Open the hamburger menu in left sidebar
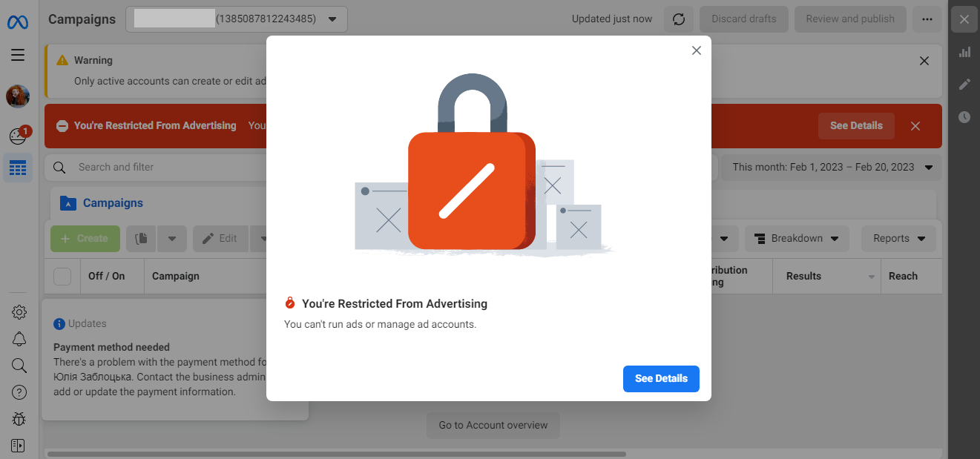The width and height of the screenshot is (980, 459). point(18,55)
